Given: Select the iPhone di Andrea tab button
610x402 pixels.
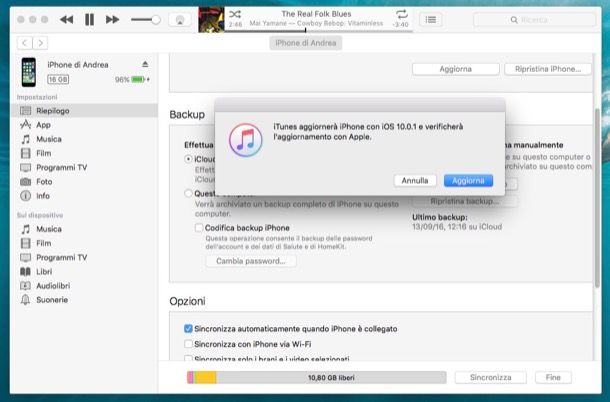Looking at the screenshot, I should coord(305,43).
